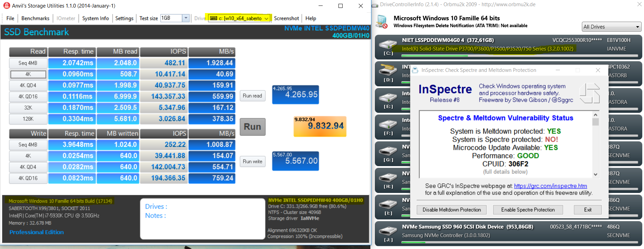Open the Help menu

coord(311,18)
